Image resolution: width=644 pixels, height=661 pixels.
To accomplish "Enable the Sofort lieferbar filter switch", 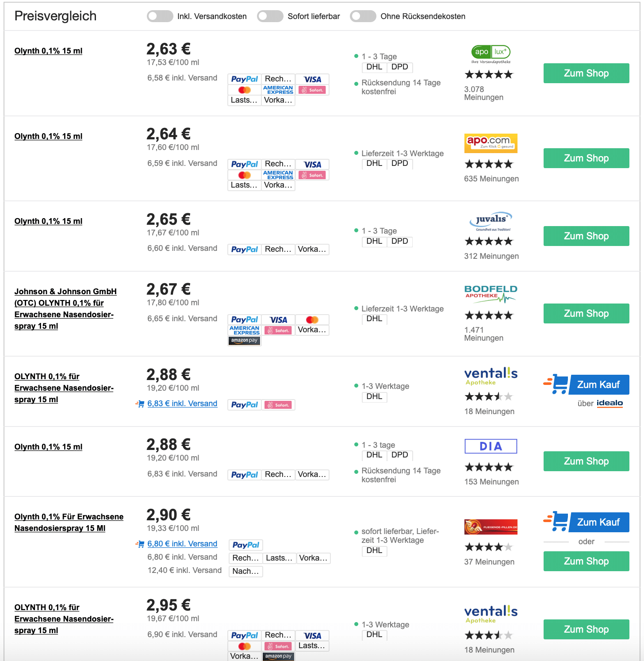I will click(270, 16).
